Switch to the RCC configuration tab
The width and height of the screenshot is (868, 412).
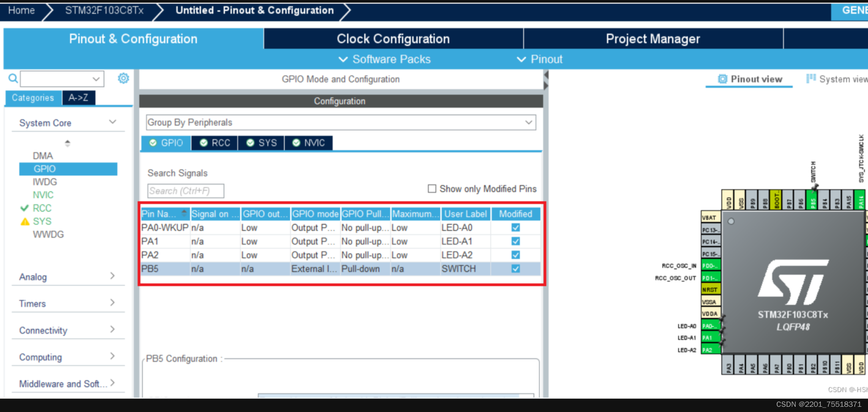tap(215, 143)
